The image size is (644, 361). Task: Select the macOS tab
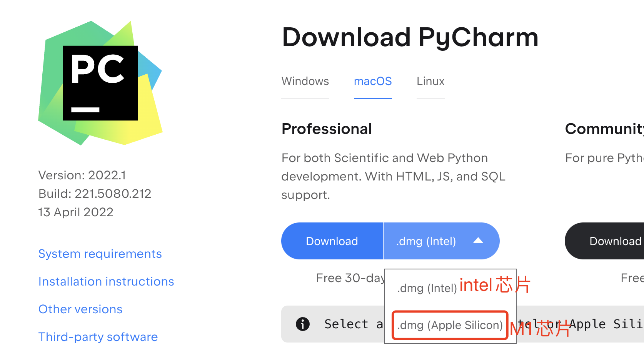click(372, 81)
